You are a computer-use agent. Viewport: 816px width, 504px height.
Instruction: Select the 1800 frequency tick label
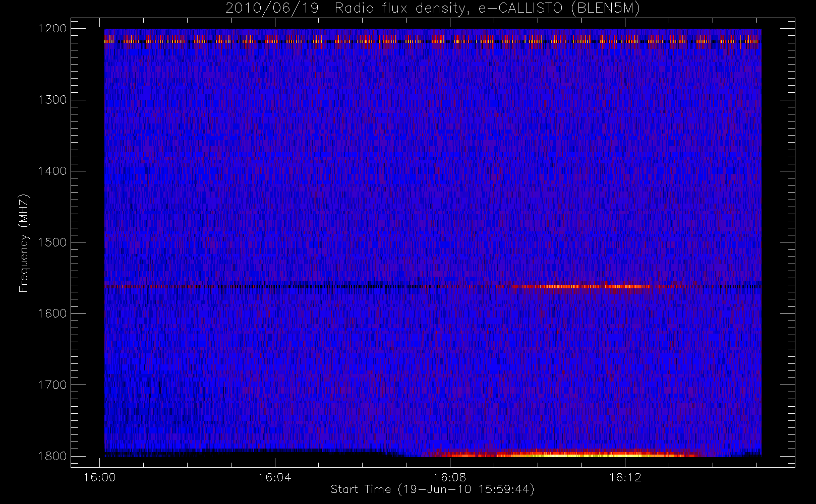click(52, 456)
